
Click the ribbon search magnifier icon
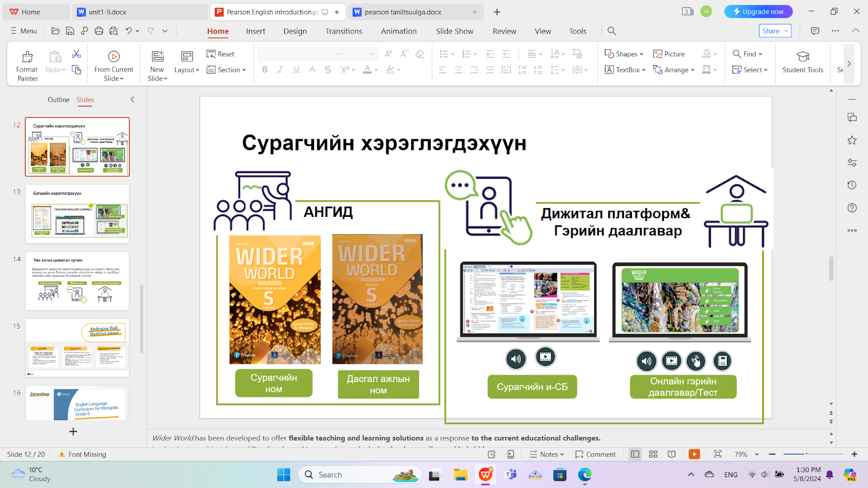pyautogui.click(x=612, y=31)
